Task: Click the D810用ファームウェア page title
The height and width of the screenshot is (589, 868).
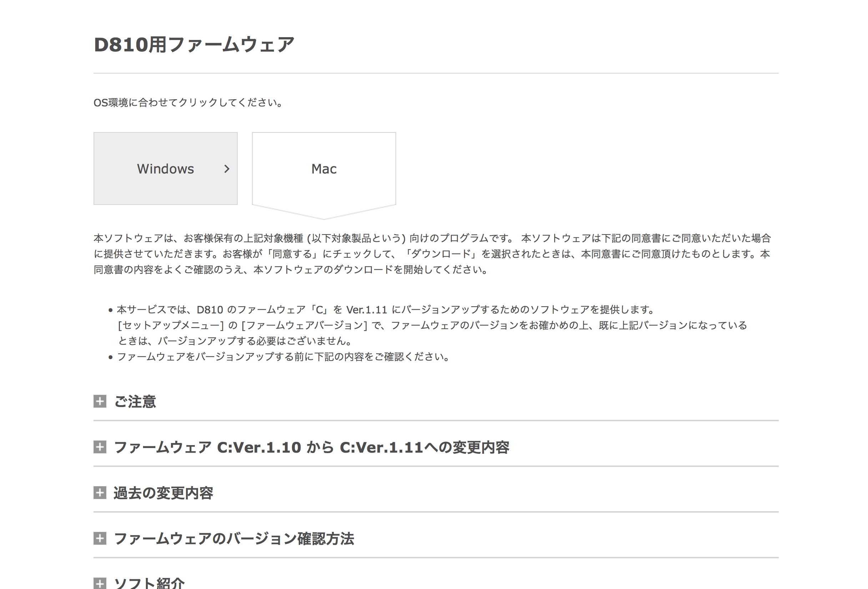Action: (194, 45)
